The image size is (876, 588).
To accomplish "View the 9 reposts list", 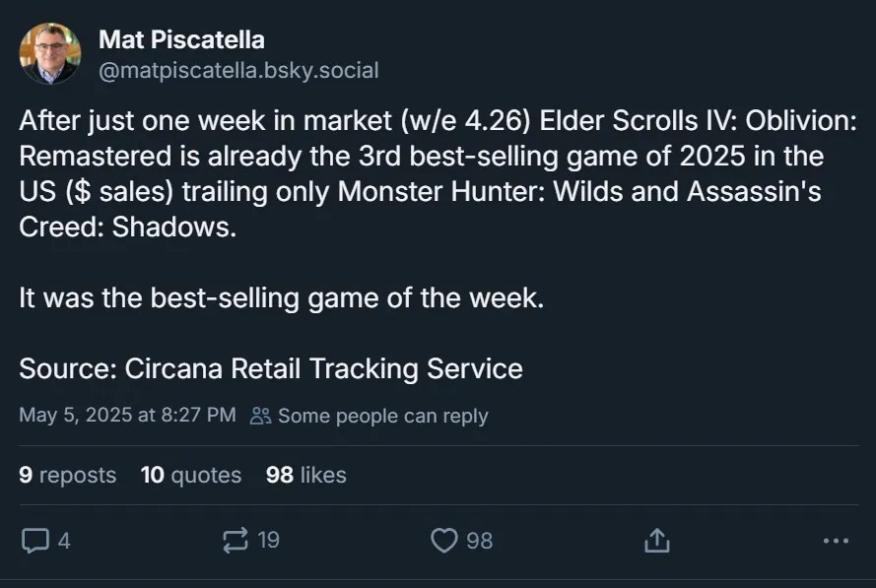I will (x=67, y=475).
